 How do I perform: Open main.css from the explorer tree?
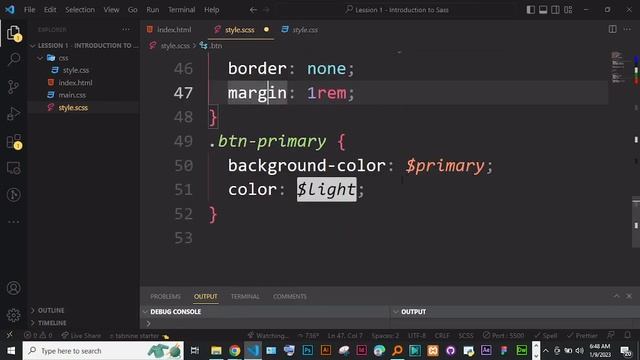pos(72,95)
